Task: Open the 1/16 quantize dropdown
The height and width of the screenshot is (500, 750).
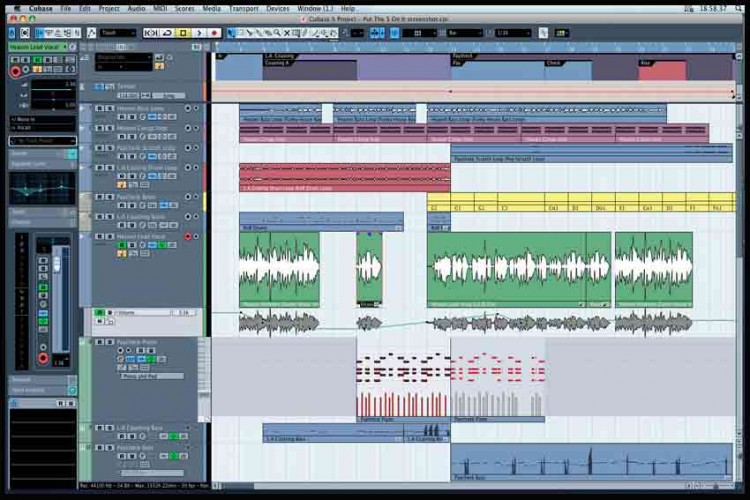Action: click(x=513, y=33)
